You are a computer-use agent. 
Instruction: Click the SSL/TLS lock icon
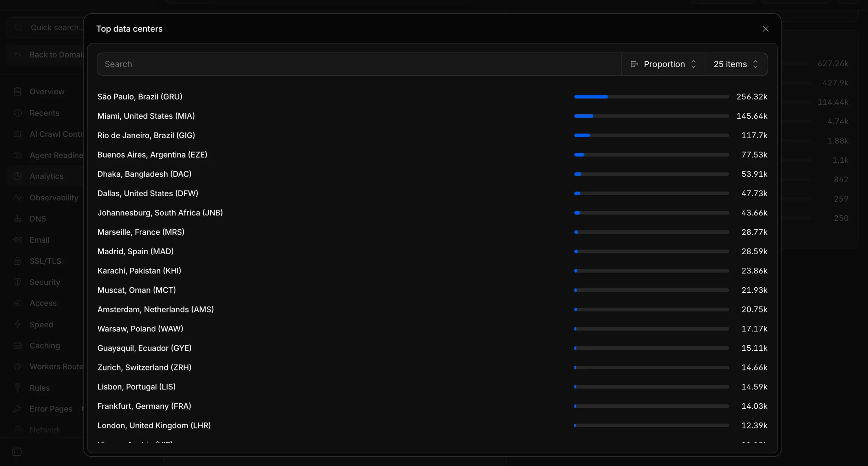point(18,261)
